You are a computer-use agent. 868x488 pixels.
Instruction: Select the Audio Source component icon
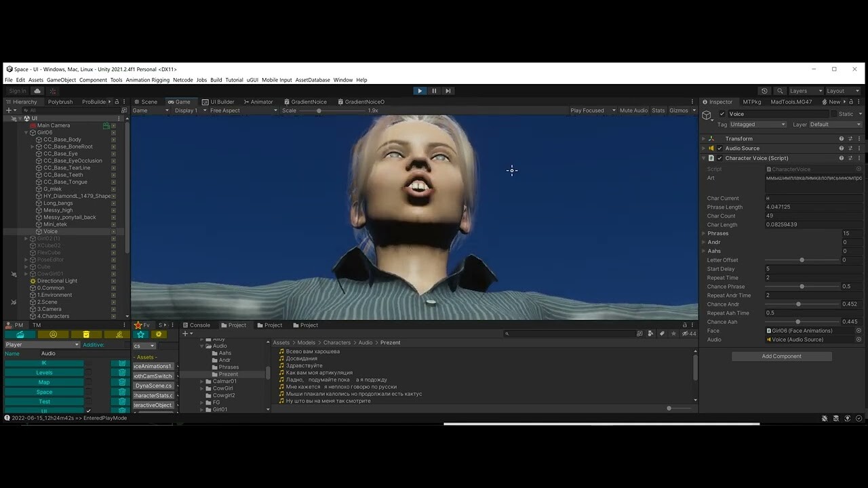point(713,148)
